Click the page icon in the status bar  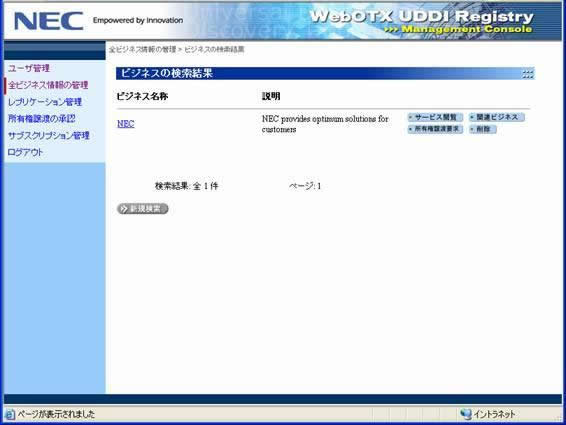tap(10, 414)
